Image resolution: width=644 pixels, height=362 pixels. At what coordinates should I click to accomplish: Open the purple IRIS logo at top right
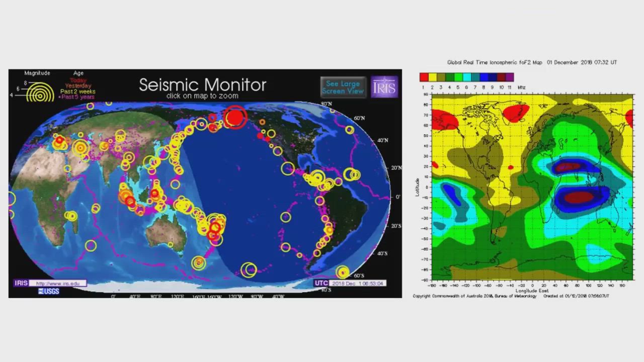[385, 87]
